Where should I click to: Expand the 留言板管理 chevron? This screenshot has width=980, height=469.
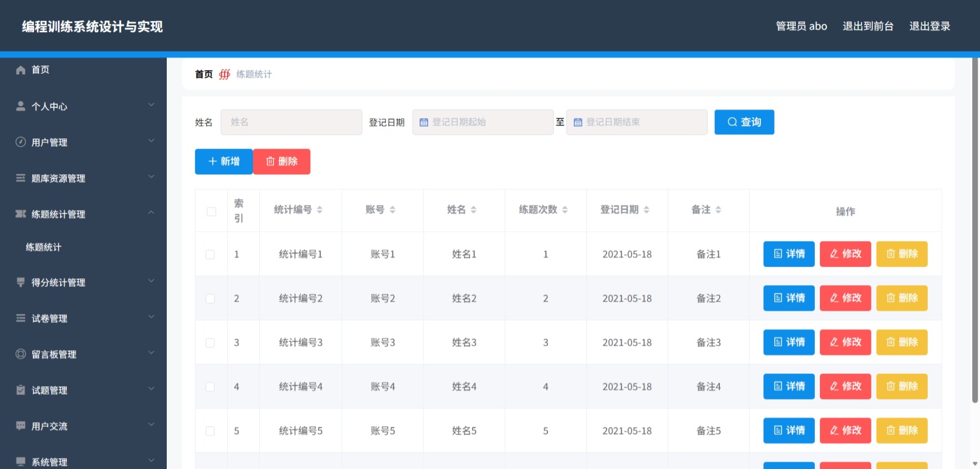point(151,353)
